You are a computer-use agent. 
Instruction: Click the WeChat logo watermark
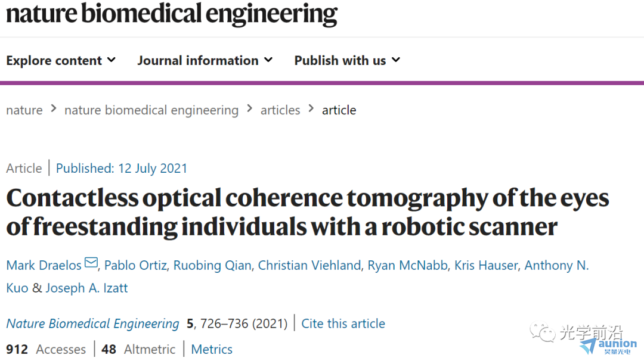pos(543,332)
